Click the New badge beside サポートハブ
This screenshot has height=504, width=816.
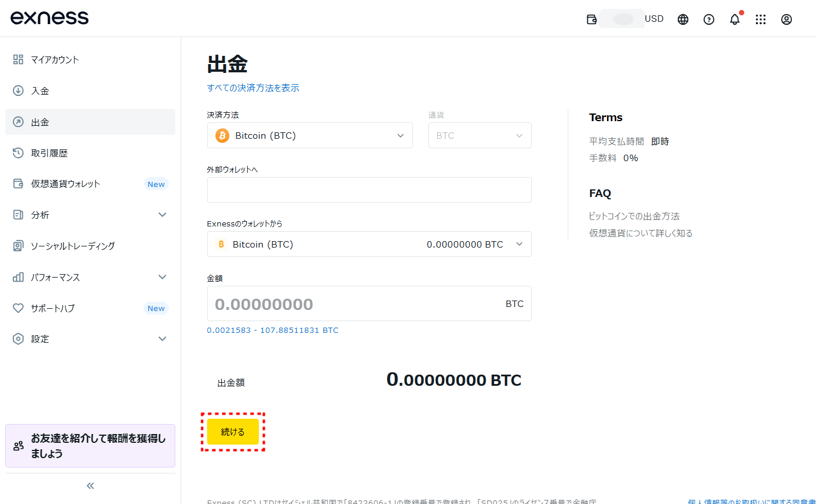pyautogui.click(x=156, y=308)
